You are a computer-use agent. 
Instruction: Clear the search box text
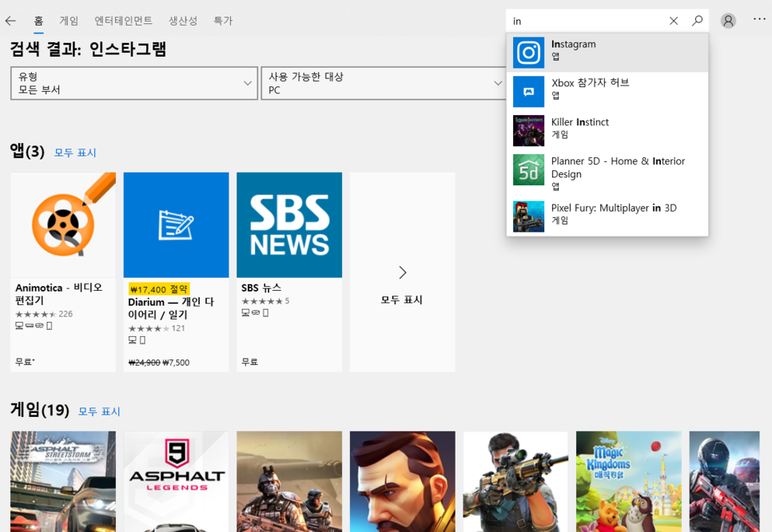(674, 21)
